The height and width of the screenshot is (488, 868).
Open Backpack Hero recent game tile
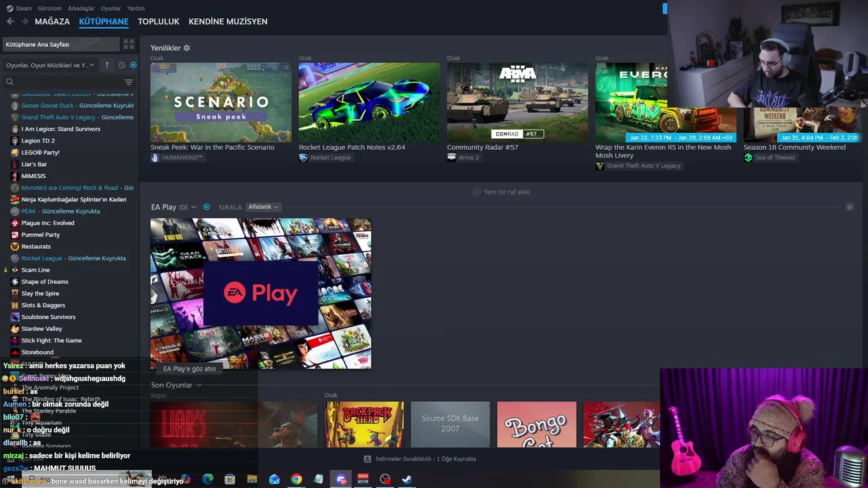click(x=364, y=424)
